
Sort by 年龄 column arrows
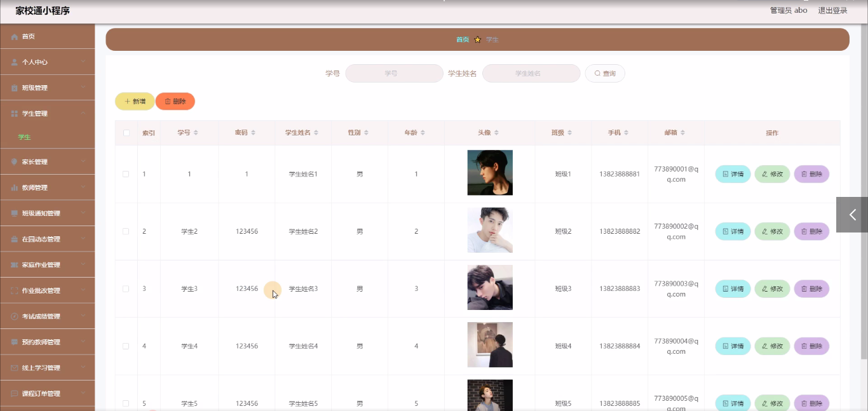423,133
